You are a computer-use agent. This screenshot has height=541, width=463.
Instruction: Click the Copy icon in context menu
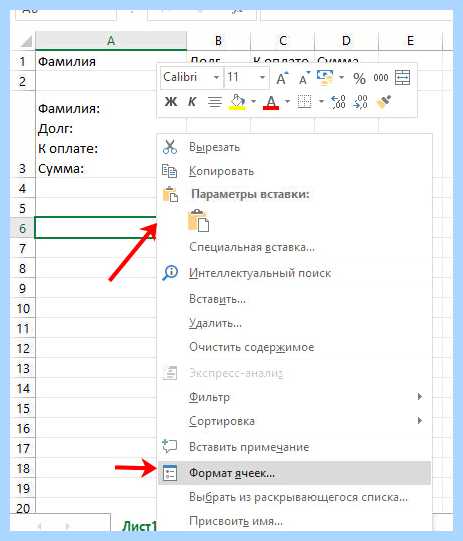[169, 171]
